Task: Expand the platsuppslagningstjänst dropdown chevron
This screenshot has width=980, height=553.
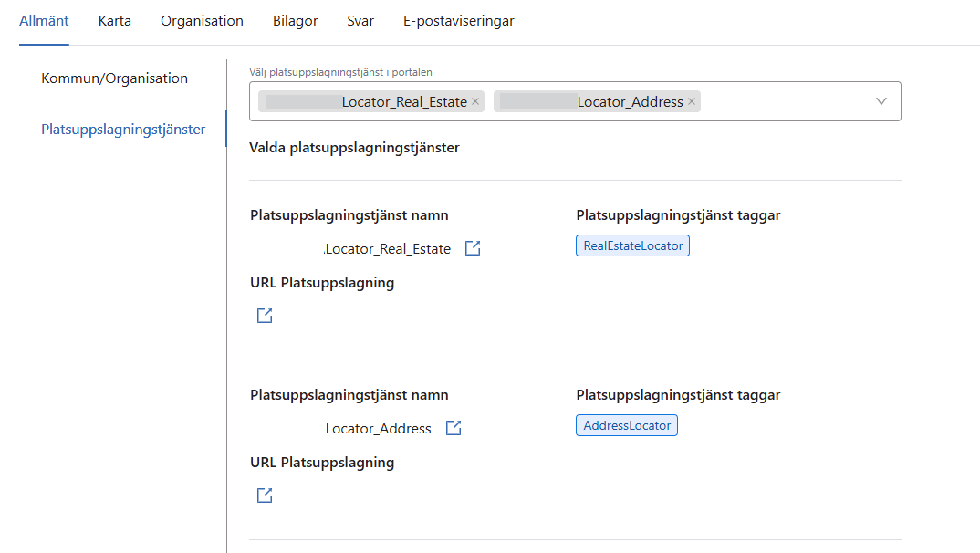Action: pyautogui.click(x=881, y=101)
